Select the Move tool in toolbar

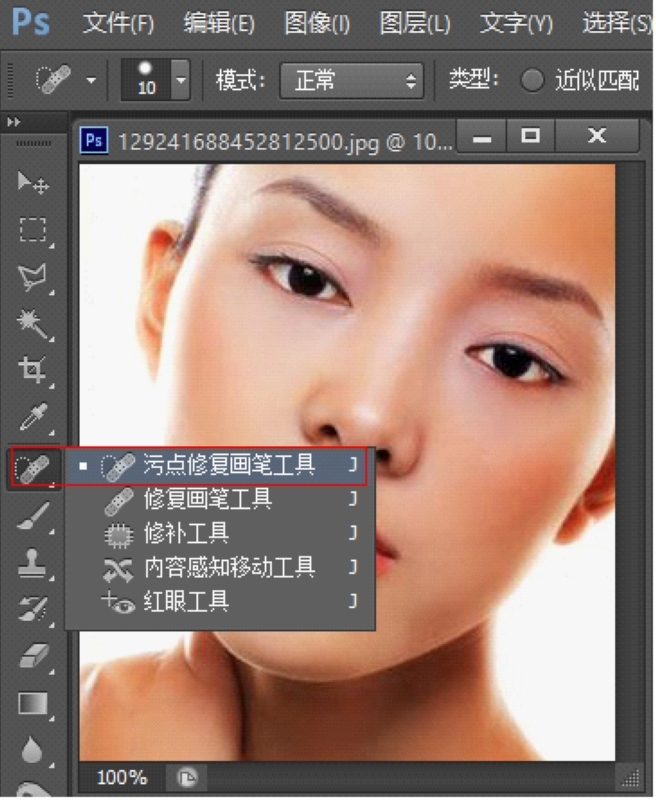(x=33, y=183)
